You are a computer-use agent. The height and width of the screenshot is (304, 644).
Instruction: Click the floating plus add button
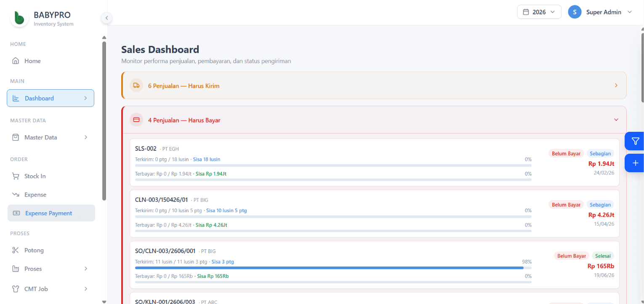pyautogui.click(x=635, y=163)
